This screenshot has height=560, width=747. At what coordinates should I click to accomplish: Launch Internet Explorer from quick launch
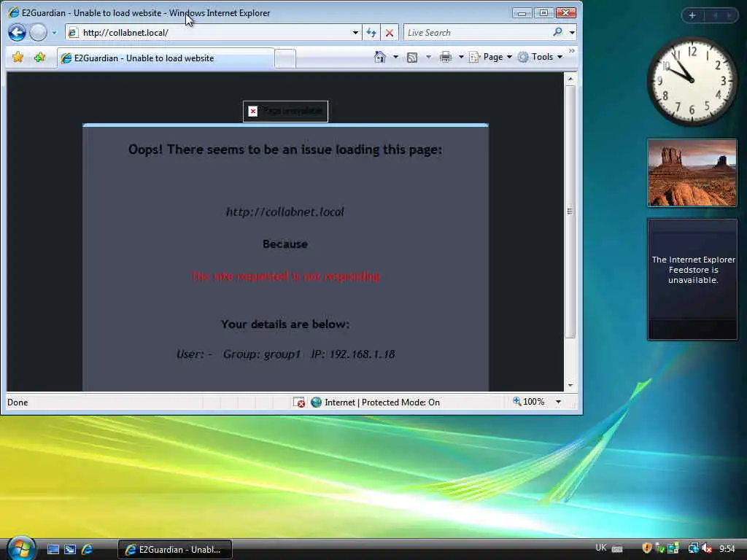point(88,550)
